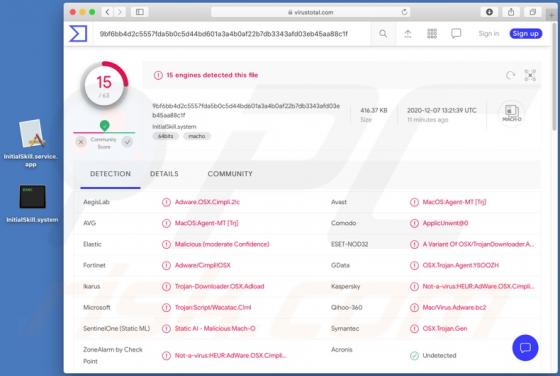Click ApplicUnwnt@0 Comodo result

pos(445,223)
